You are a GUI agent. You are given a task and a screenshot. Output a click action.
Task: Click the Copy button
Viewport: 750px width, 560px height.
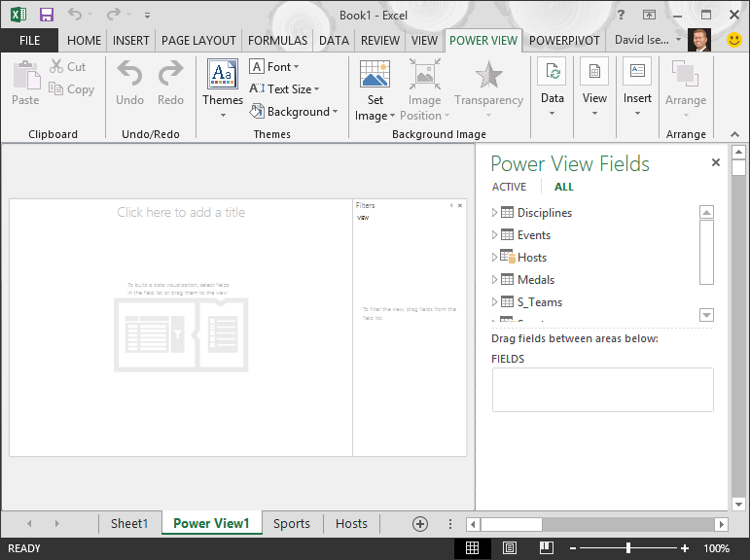(71, 88)
